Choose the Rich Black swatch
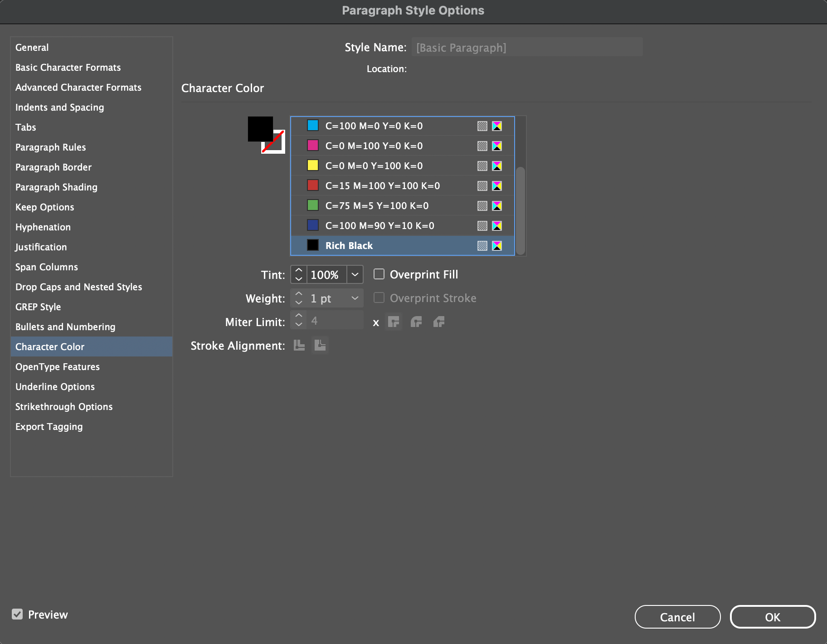827x644 pixels. click(403, 245)
